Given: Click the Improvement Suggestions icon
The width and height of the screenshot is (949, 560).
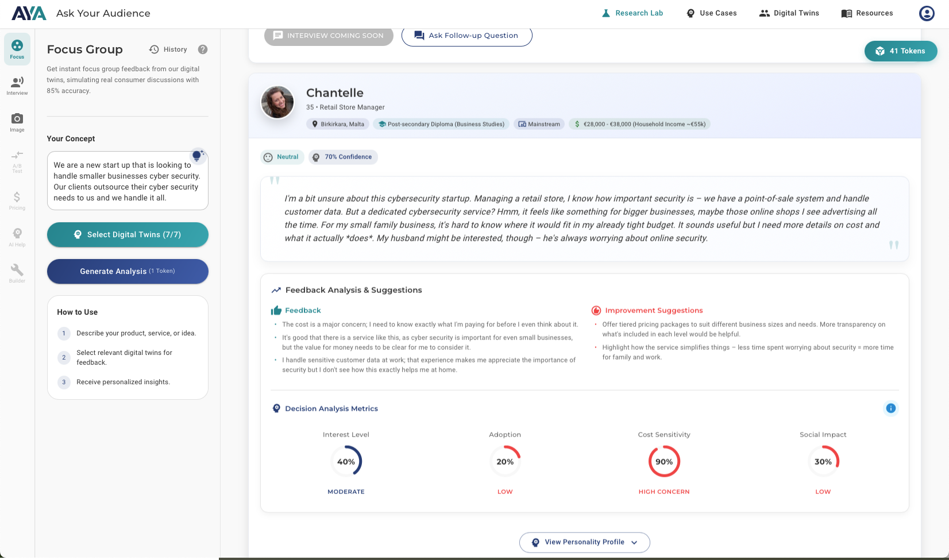Looking at the screenshot, I should pyautogui.click(x=596, y=311).
